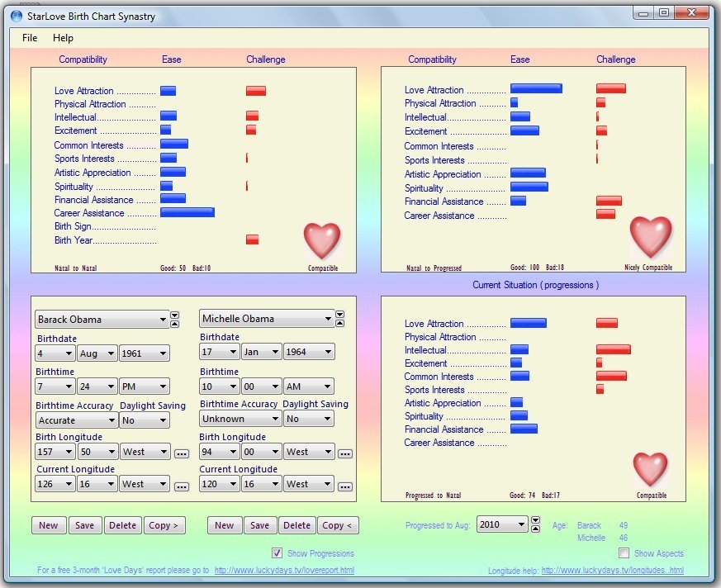The image size is (721, 588).
Task: Step down Michelle Obama name selector arrow
Action: pos(339,315)
